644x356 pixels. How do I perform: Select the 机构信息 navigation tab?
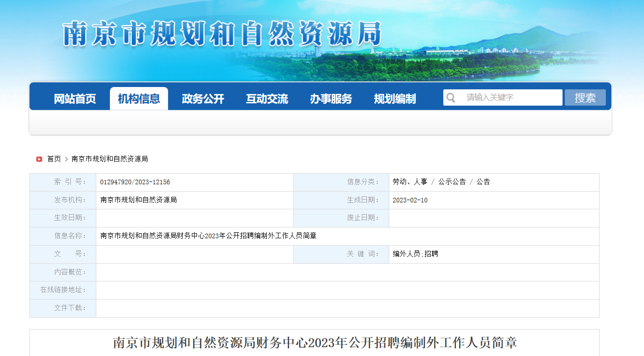(139, 99)
